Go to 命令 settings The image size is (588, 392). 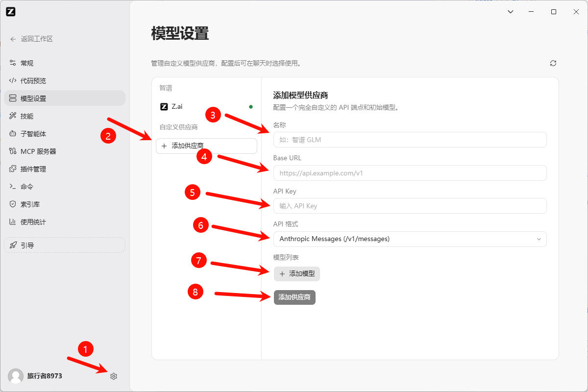pos(65,187)
